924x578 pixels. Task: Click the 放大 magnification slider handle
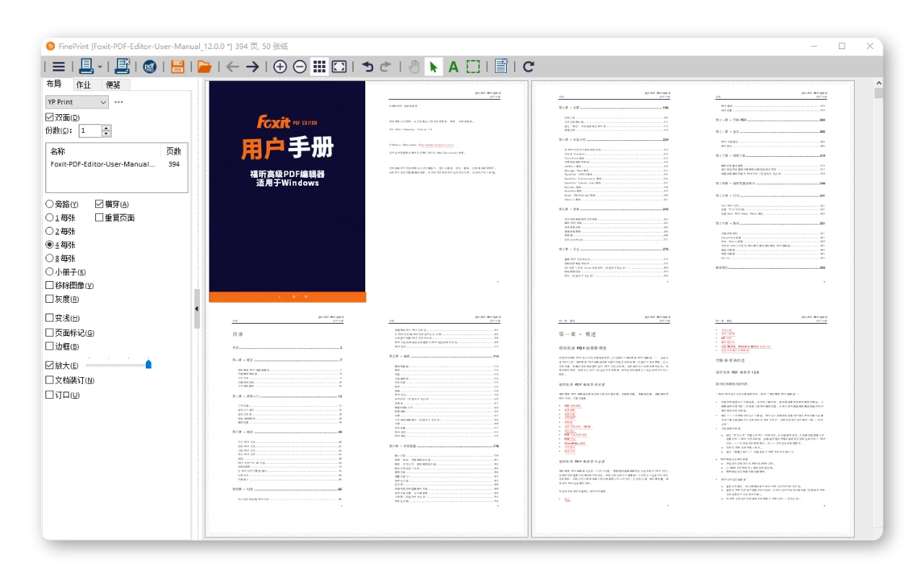[149, 364]
